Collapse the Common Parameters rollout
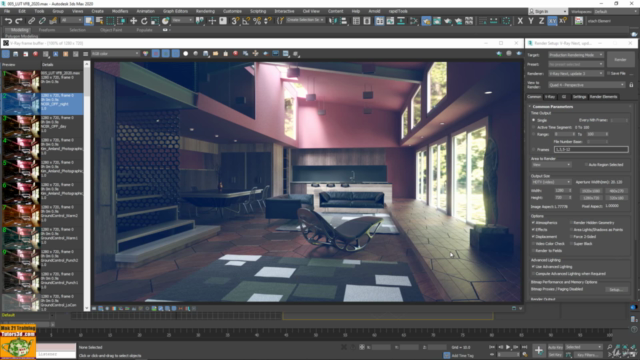Image resolution: width=640 pixels, height=360 pixels. pos(552,107)
